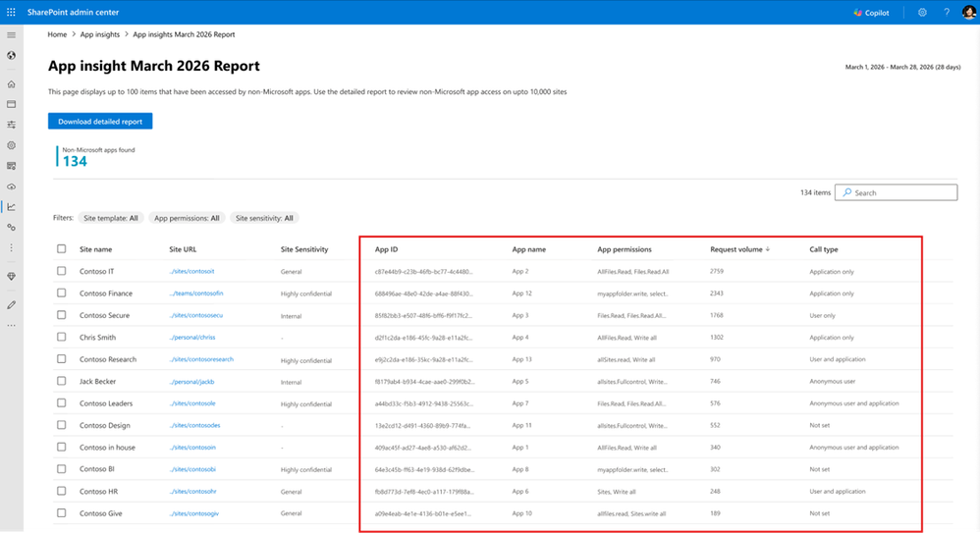Viewport: 980px width, 533px height.
Task: Click the pencil Customize navigation icon
Action: (x=11, y=305)
